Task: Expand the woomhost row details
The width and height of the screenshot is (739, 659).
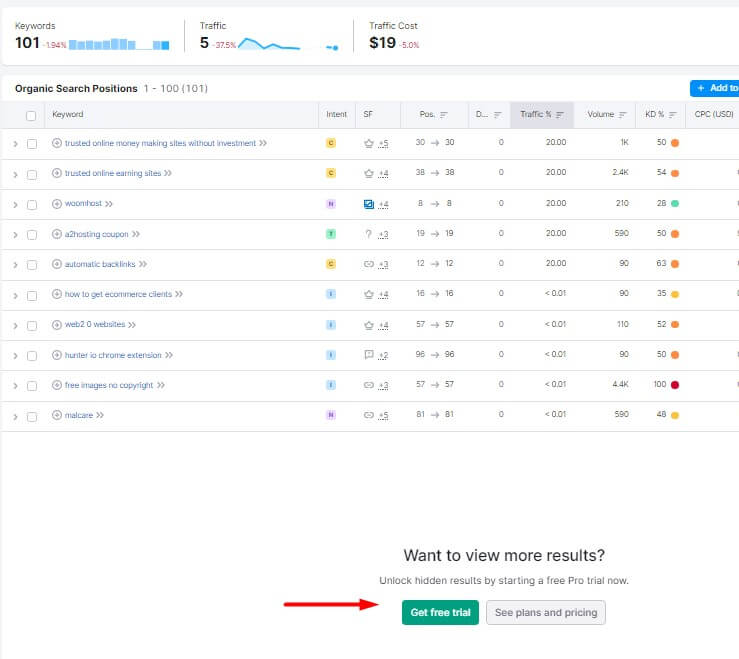Action: 15,205
